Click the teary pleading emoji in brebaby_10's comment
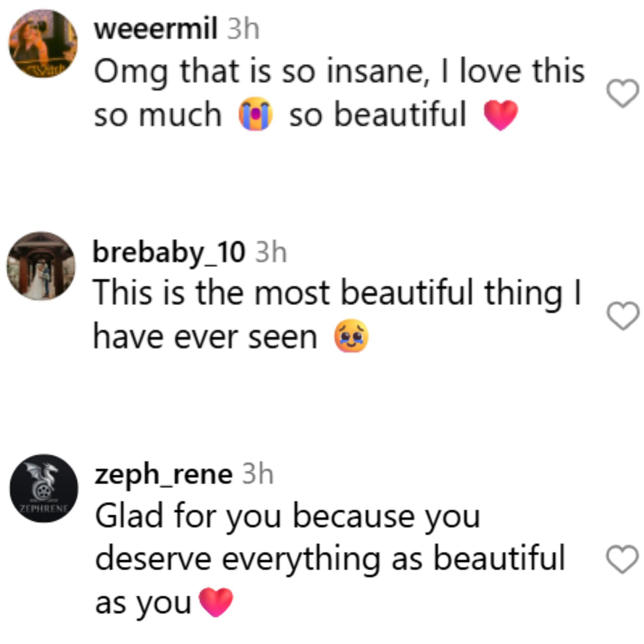The image size is (644, 644). (x=351, y=336)
